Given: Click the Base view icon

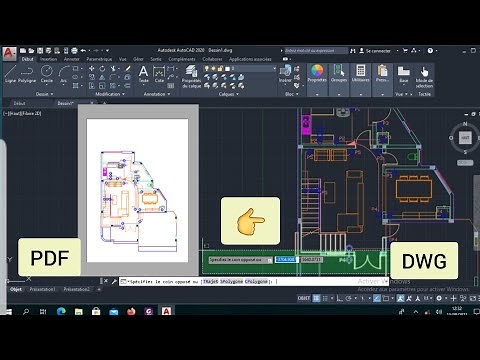Looking at the screenshot, I should [403, 74].
